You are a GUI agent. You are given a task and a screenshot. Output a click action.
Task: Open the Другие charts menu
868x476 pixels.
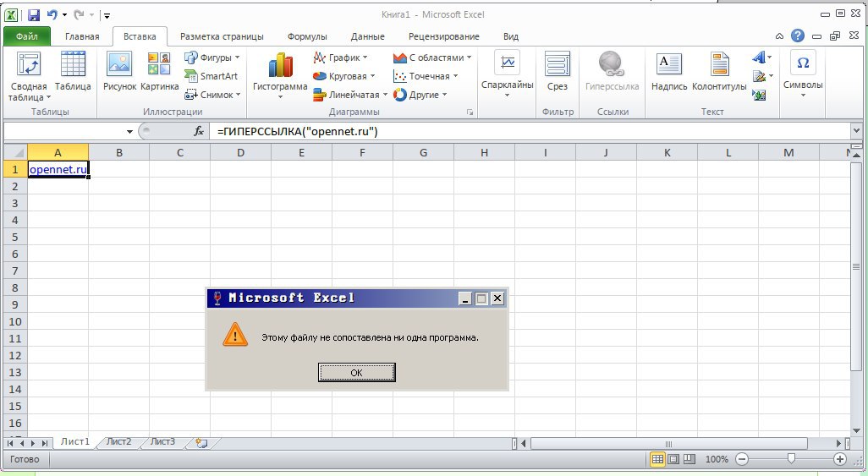[420, 95]
